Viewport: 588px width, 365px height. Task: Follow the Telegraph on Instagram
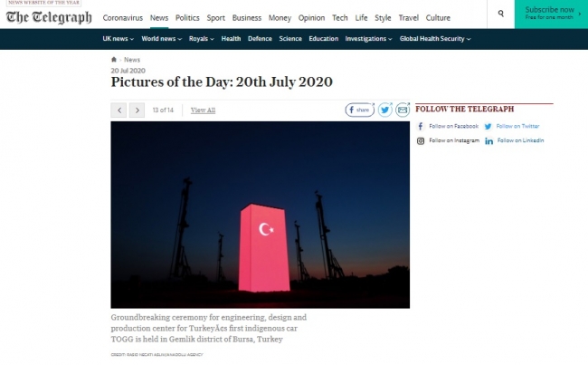[448, 140]
